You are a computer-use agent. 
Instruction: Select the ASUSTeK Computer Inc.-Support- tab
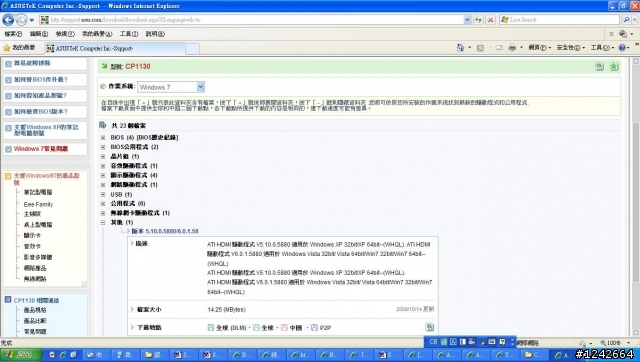pyautogui.click(x=115, y=49)
